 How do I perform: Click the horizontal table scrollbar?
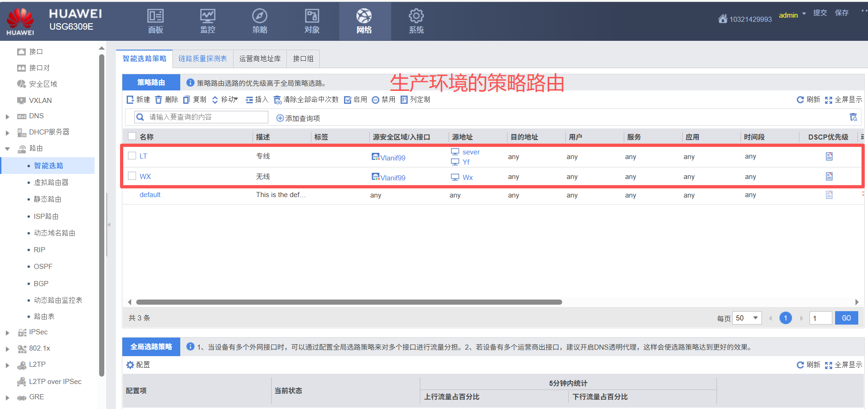[x=348, y=302]
